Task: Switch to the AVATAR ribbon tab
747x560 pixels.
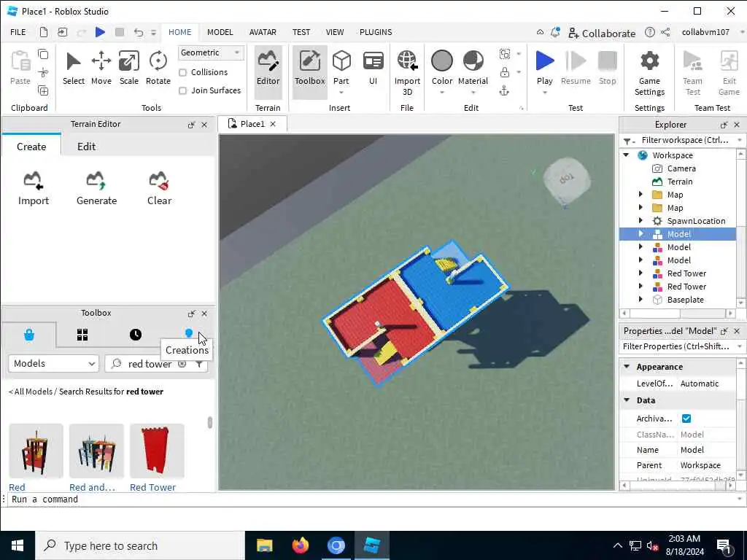Action: coord(263,32)
